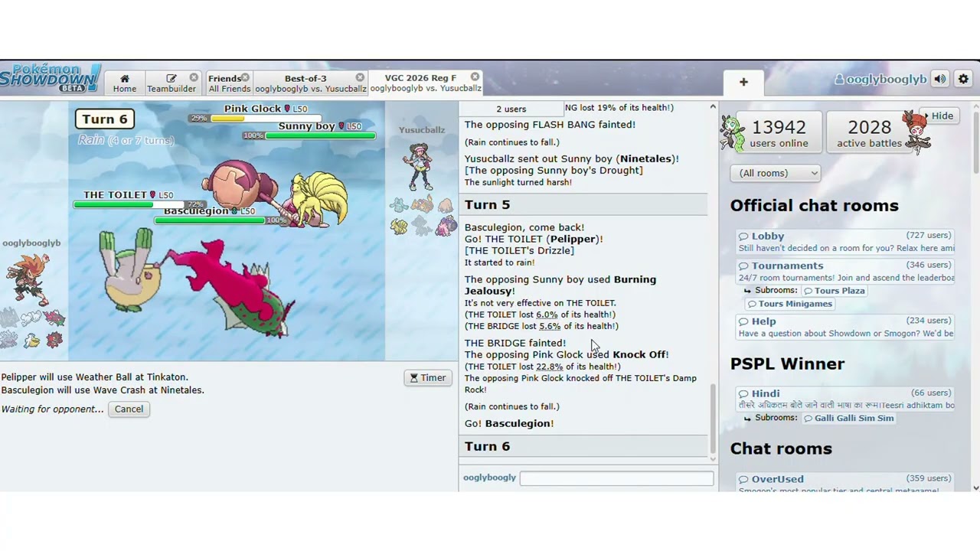Close the Teambuilder tab
This screenshot has width=980, height=551.
coord(194,77)
